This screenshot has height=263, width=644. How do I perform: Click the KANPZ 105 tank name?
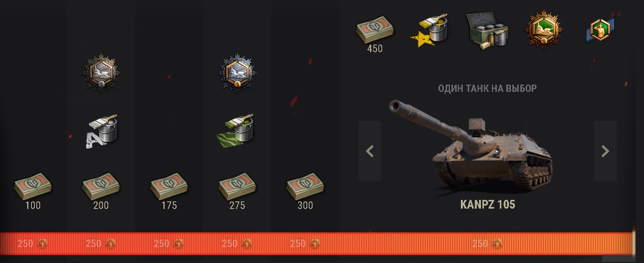[x=487, y=204]
